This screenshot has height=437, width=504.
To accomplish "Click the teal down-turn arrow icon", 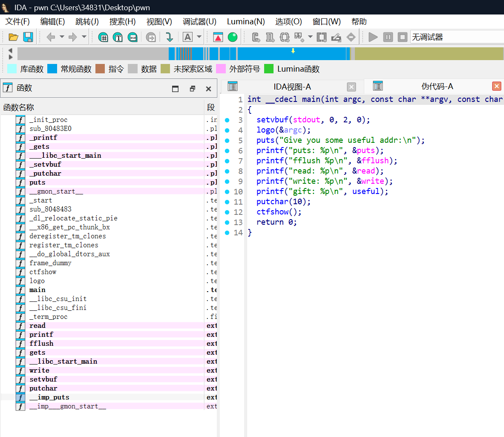I will click(x=170, y=37).
